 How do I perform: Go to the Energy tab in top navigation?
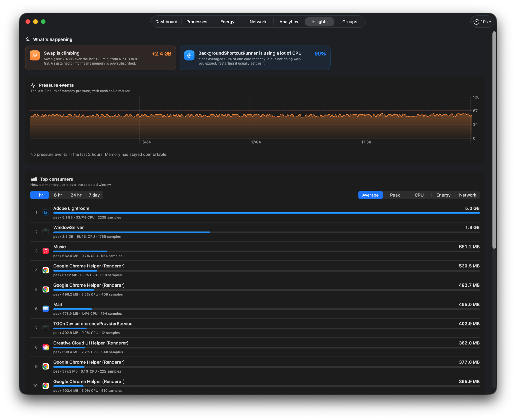pos(227,22)
